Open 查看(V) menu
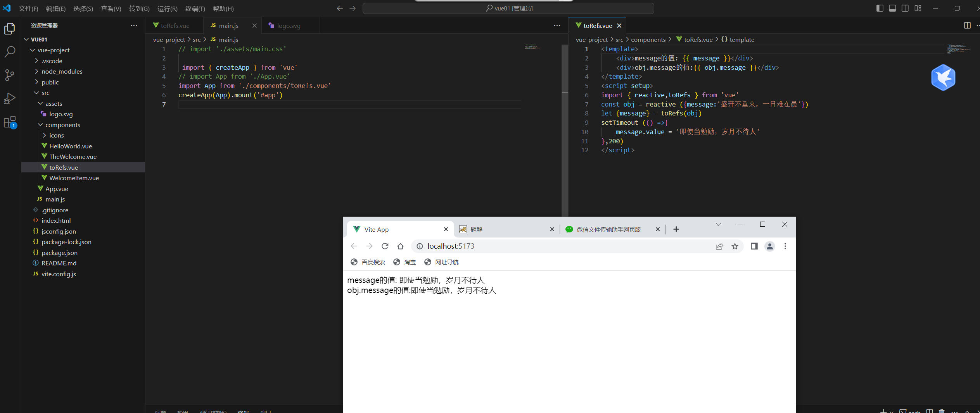Viewport: 980px width, 413px height. coord(111,9)
